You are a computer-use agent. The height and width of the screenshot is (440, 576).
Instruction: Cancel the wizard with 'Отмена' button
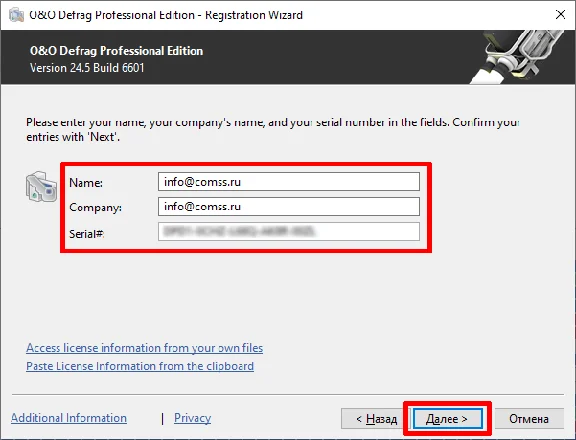pos(529,419)
